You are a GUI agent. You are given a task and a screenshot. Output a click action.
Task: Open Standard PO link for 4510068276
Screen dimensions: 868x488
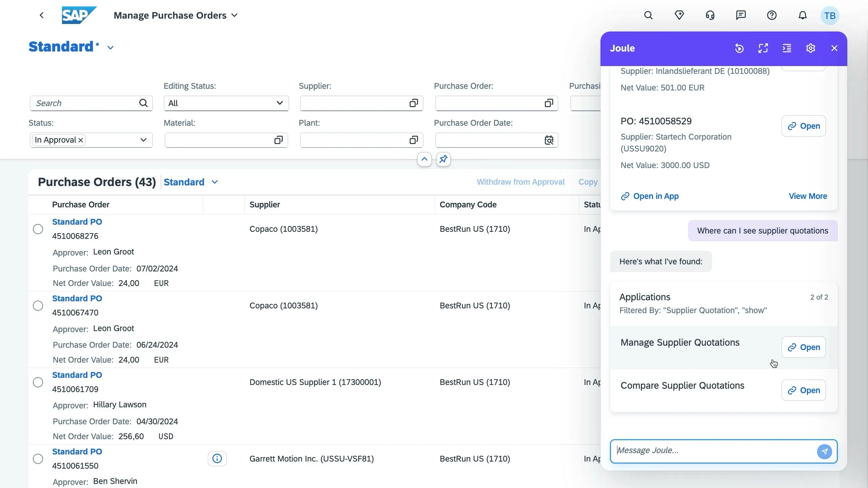click(77, 222)
